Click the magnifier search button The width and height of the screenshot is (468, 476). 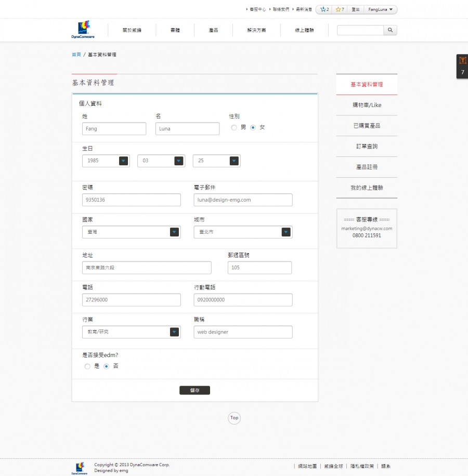click(390, 30)
